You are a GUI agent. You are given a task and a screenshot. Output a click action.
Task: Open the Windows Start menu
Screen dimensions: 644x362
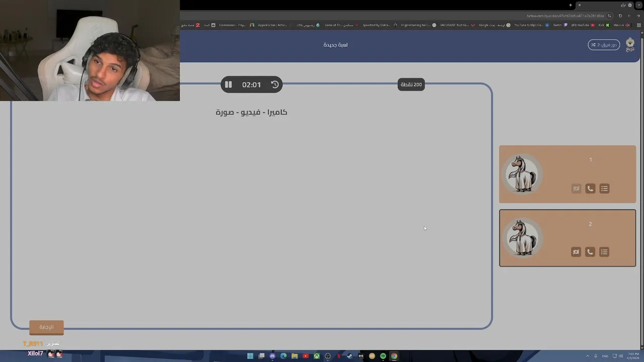(x=250, y=356)
